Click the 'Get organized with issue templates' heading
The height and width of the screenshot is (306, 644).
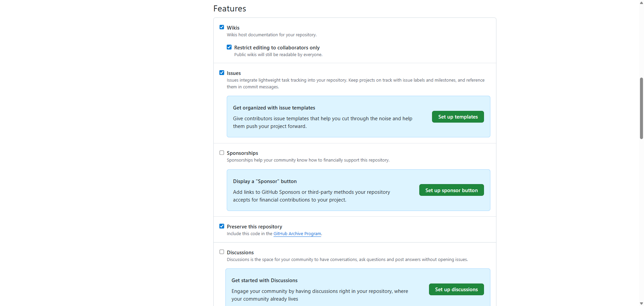[274, 108]
